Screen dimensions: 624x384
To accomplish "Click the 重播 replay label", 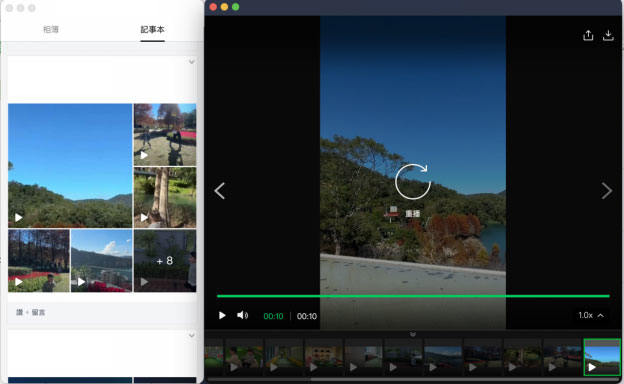I will (x=413, y=214).
